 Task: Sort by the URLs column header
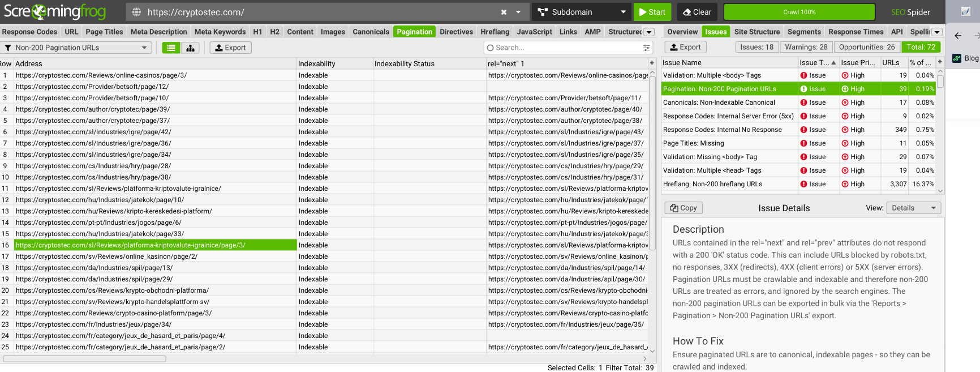click(894, 62)
